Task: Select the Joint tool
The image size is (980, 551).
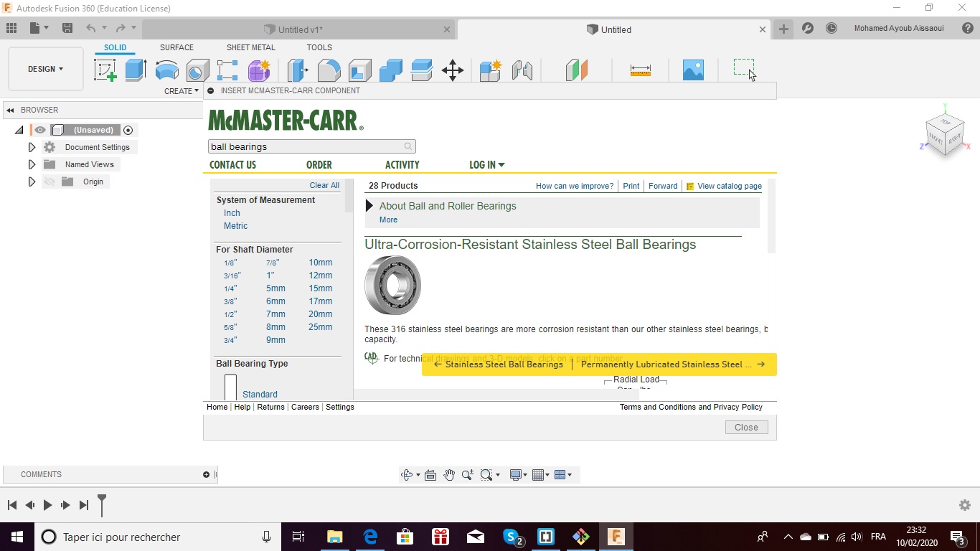Action: coord(522,70)
